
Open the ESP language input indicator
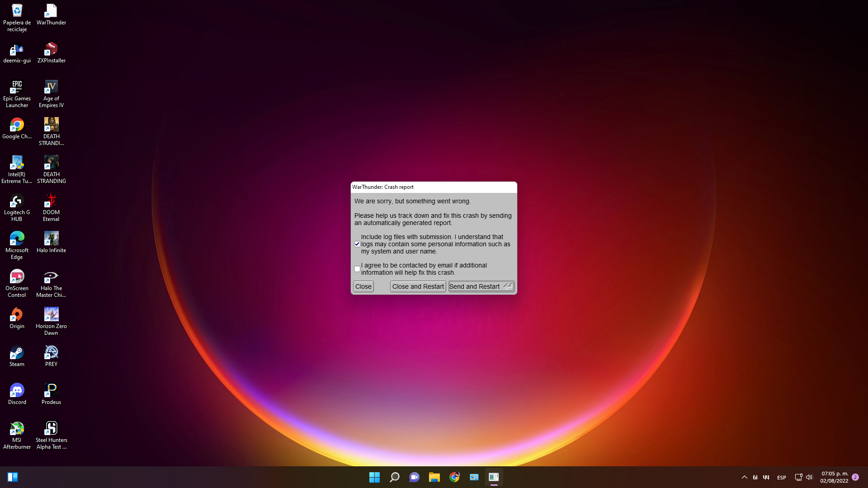[781, 478]
